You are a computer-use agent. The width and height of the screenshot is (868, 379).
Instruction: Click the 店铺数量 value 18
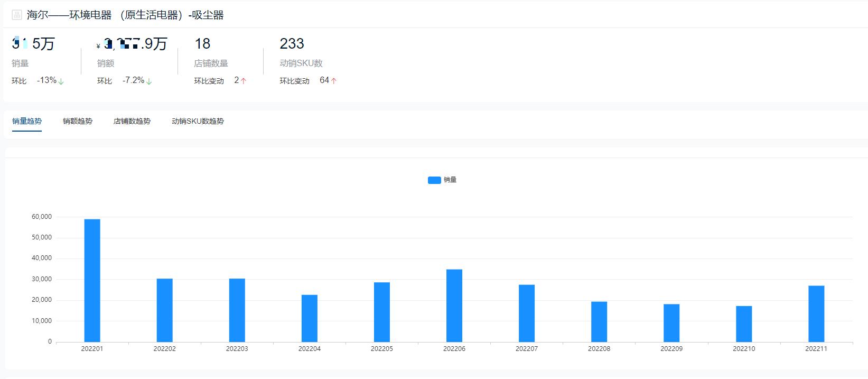[202, 44]
